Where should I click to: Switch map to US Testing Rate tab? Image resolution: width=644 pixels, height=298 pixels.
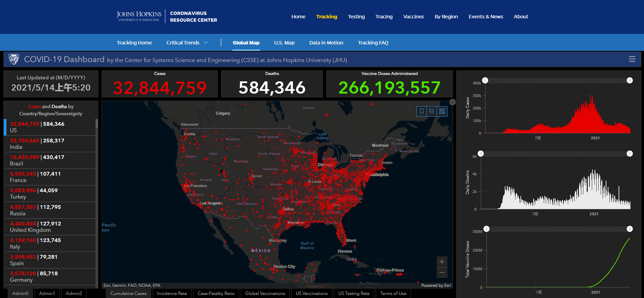coord(354,293)
